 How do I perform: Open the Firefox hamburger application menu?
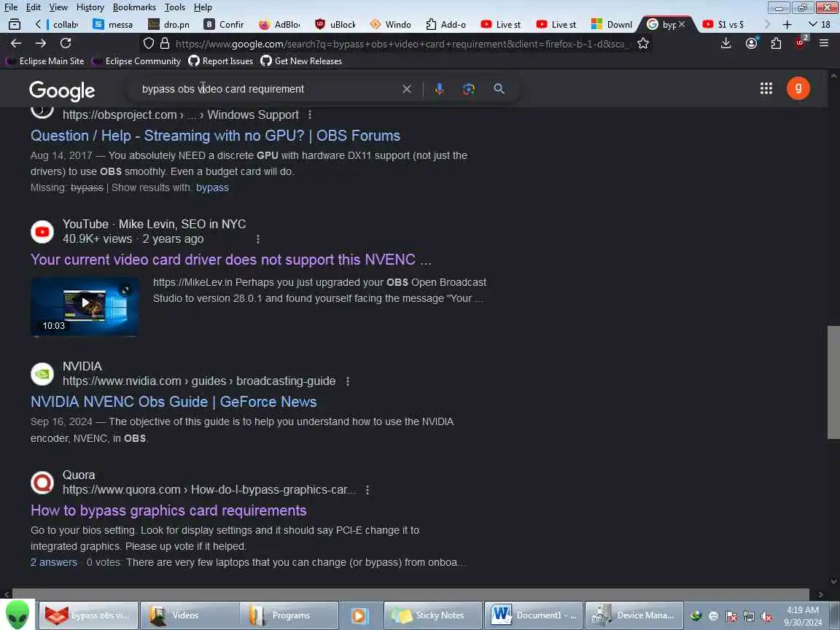pyautogui.click(x=824, y=44)
